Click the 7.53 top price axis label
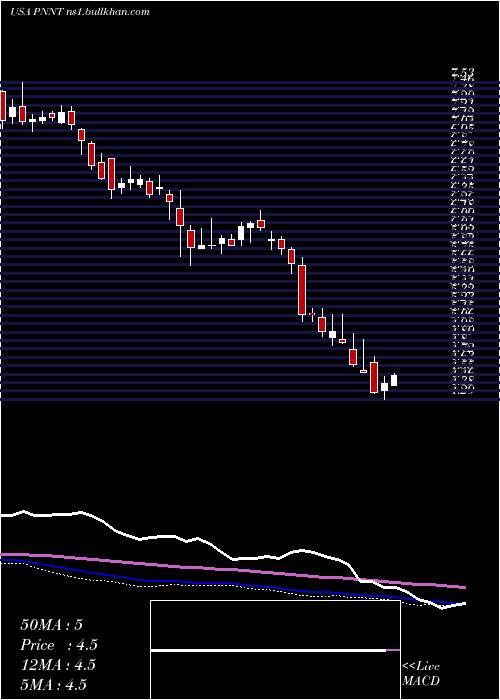 (462, 71)
